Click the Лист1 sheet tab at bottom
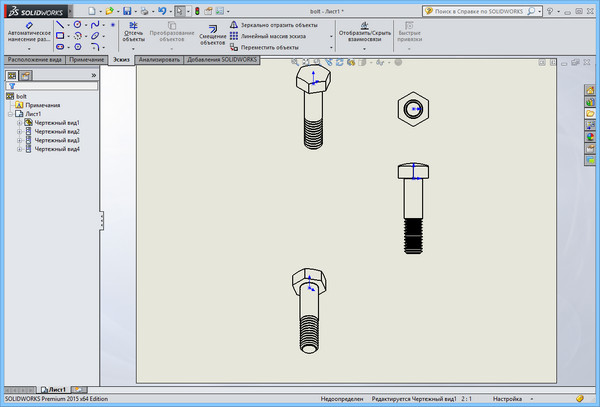Image resolution: width=600 pixels, height=407 pixels. pyautogui.click(x=56, y=389)
